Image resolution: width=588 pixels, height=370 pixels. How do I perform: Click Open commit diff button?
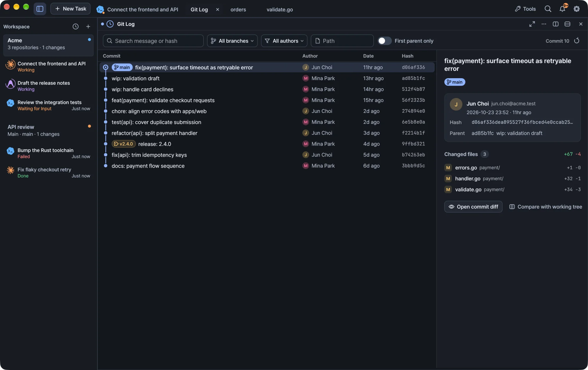coord(473,207)
